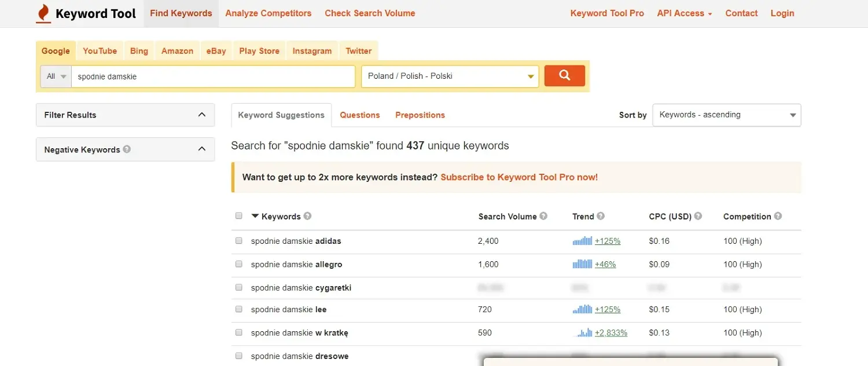This screenshot has height=366, width=868.
Task: Toggle the select-all keywords checkbox
Action: [x=239, y=215]
